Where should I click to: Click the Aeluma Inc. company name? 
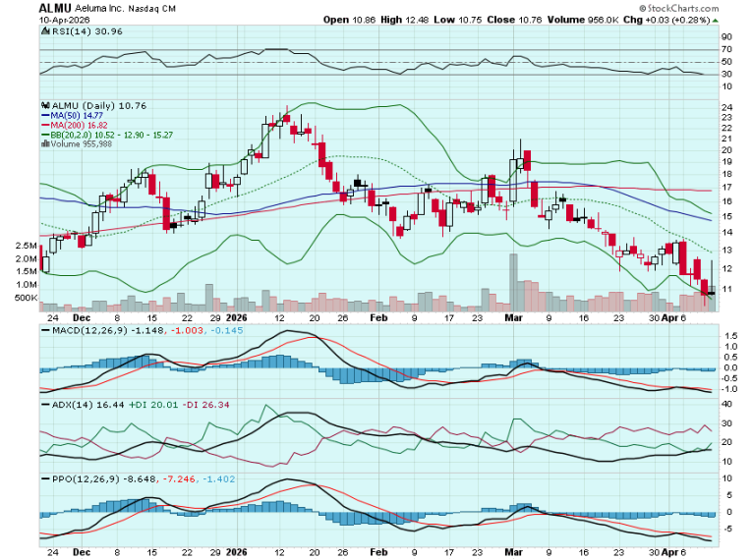[101, 7]
